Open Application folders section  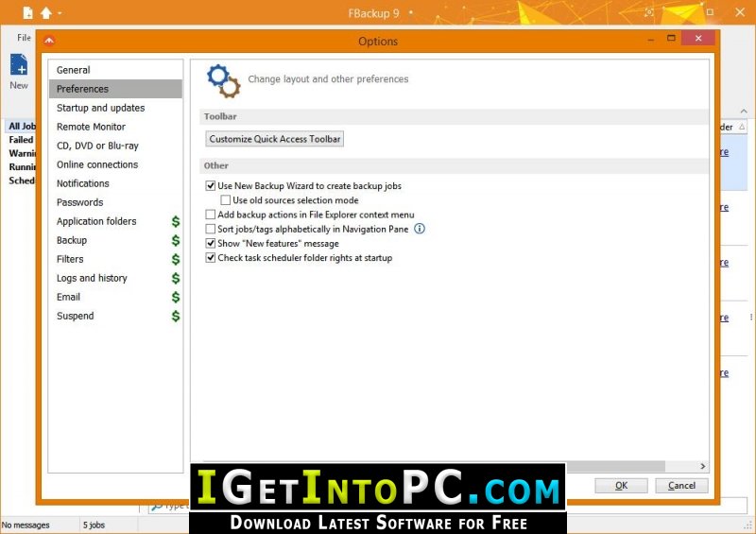[115, 221]
